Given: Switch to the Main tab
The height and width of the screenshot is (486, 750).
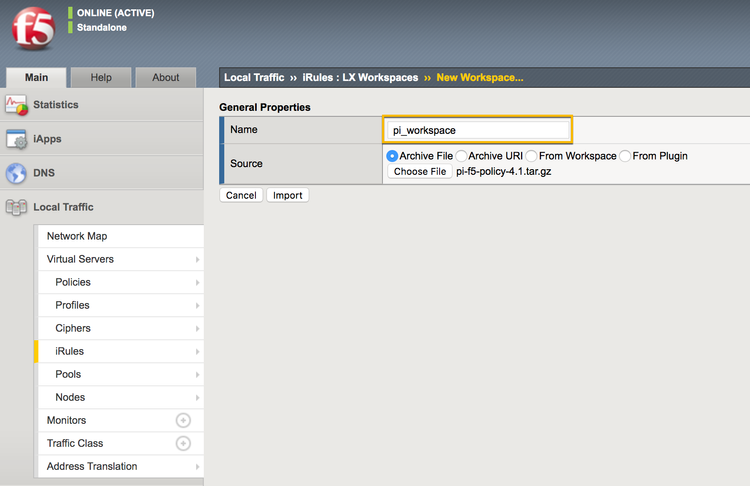Looking at the screenshot, I should 36,77.
